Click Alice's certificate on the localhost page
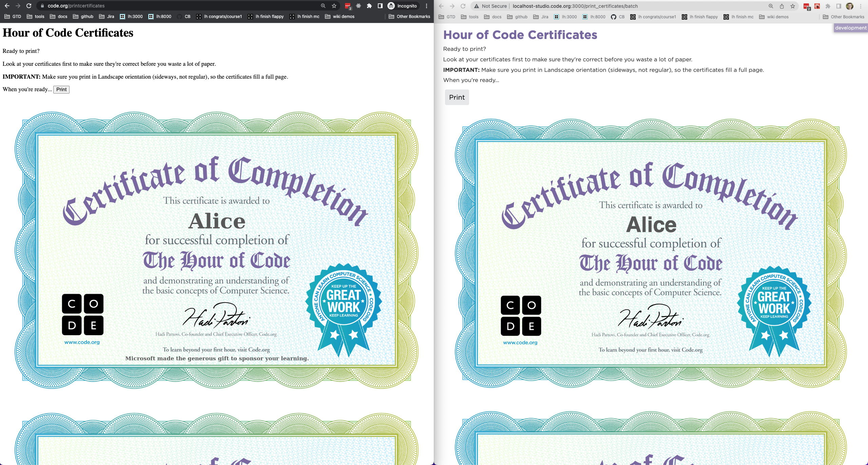The image size is (868, 465). (651, 253)
